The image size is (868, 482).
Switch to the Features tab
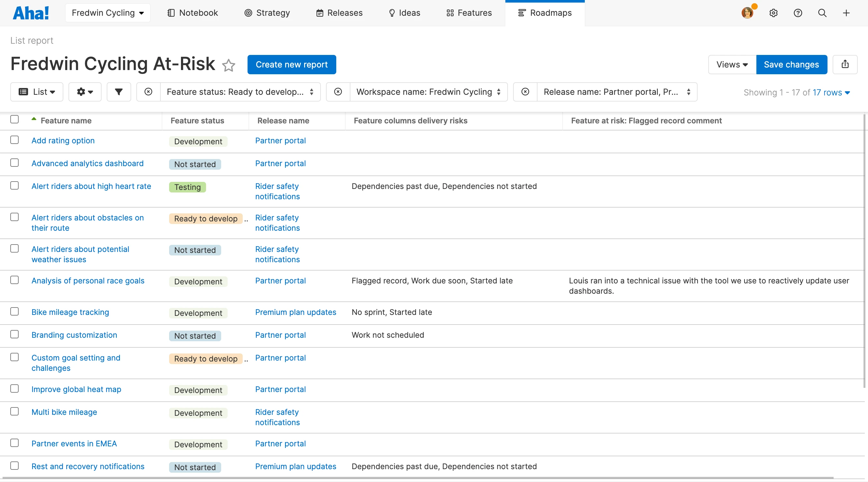tap(469, 13)
